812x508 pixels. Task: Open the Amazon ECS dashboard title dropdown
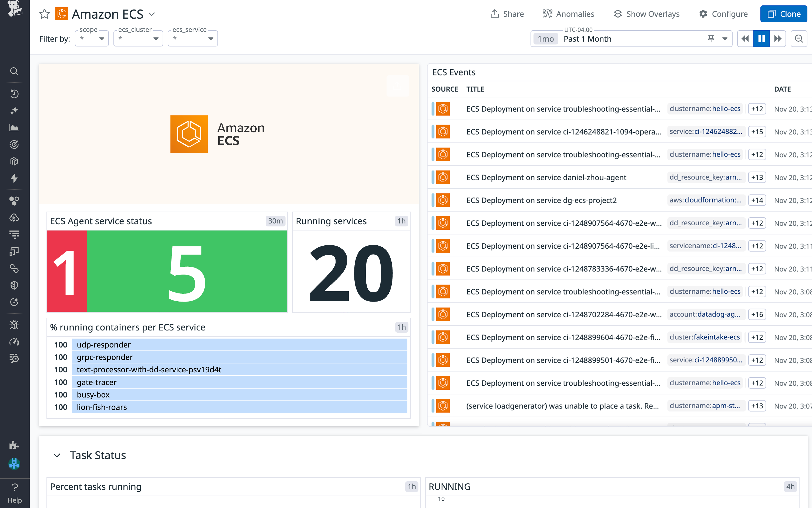tap(152, 14)
